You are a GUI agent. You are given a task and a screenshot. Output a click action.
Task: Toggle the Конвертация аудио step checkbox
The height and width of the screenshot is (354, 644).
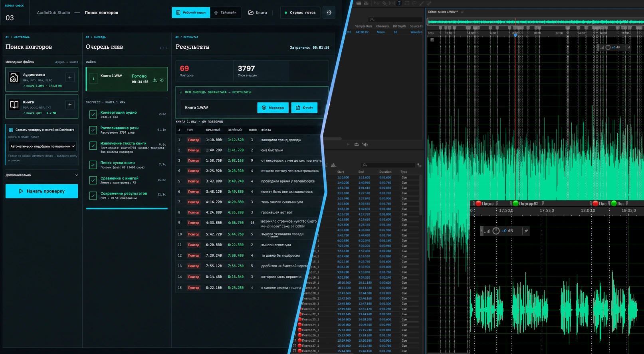(x=93, y=115)
